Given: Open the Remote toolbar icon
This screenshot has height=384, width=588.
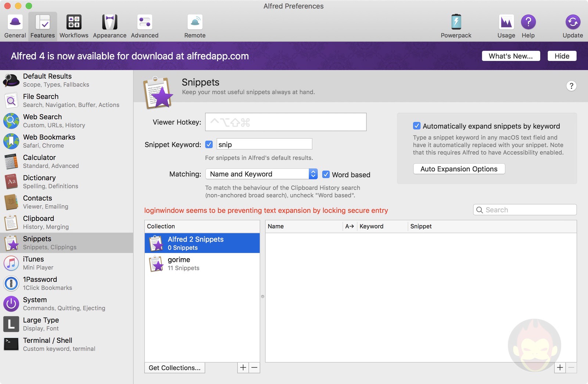Looking at the screenshot, I should pyautogui.click(x=195, y=26).
